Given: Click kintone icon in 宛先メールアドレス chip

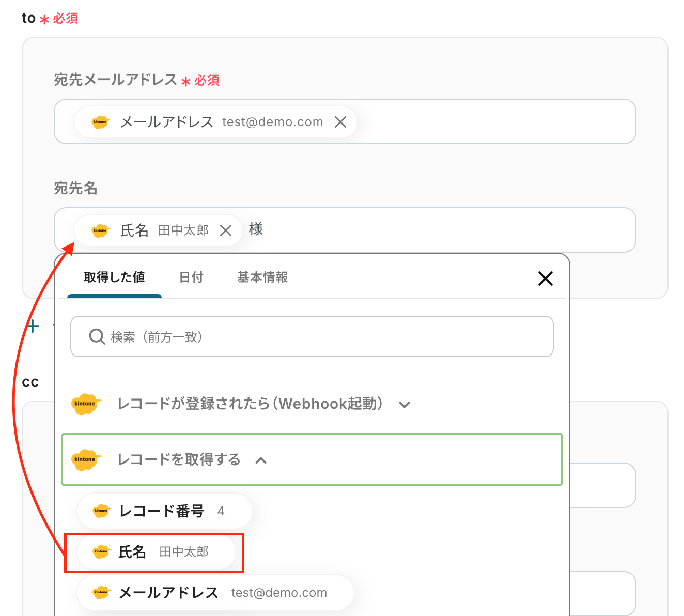Looking at the screenshot, I should (101, 122).
